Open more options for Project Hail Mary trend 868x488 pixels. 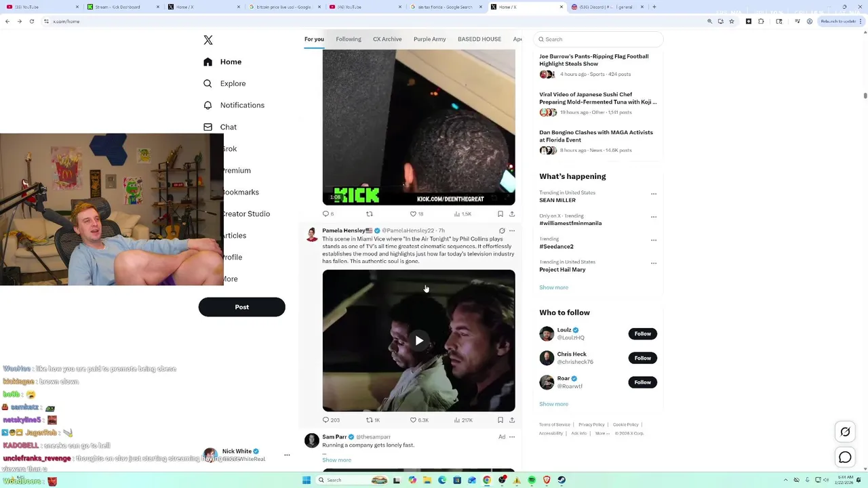click(x=654, y=263)
